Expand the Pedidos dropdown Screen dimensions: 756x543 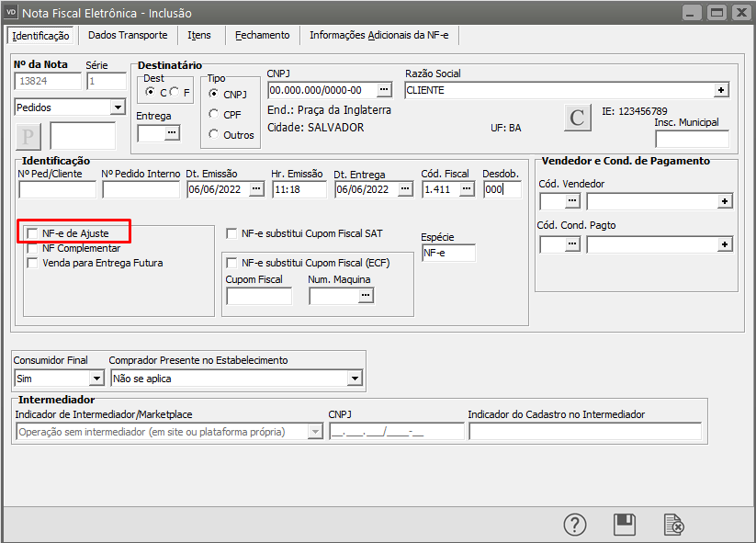click(x=117, y=107)
